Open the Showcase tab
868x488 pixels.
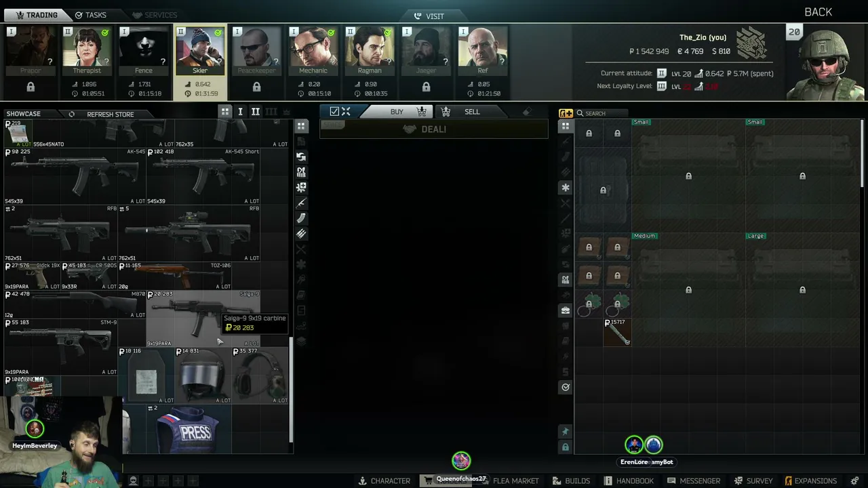23,114
